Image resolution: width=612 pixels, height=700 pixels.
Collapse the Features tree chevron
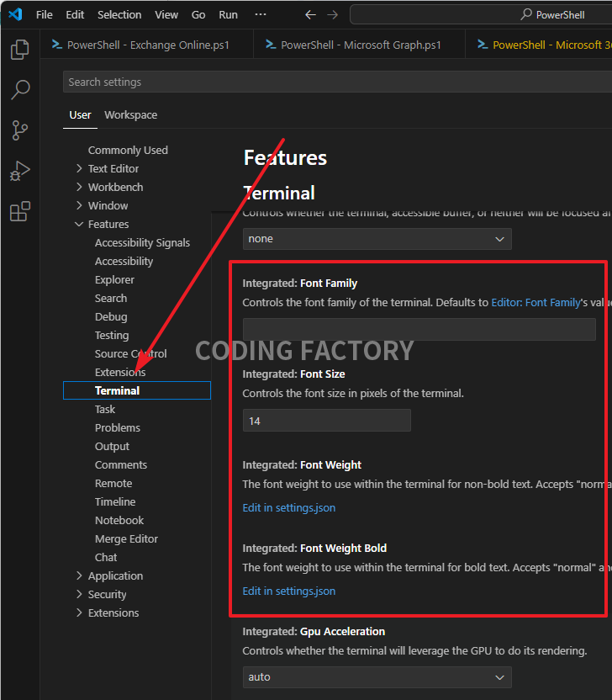79,224
